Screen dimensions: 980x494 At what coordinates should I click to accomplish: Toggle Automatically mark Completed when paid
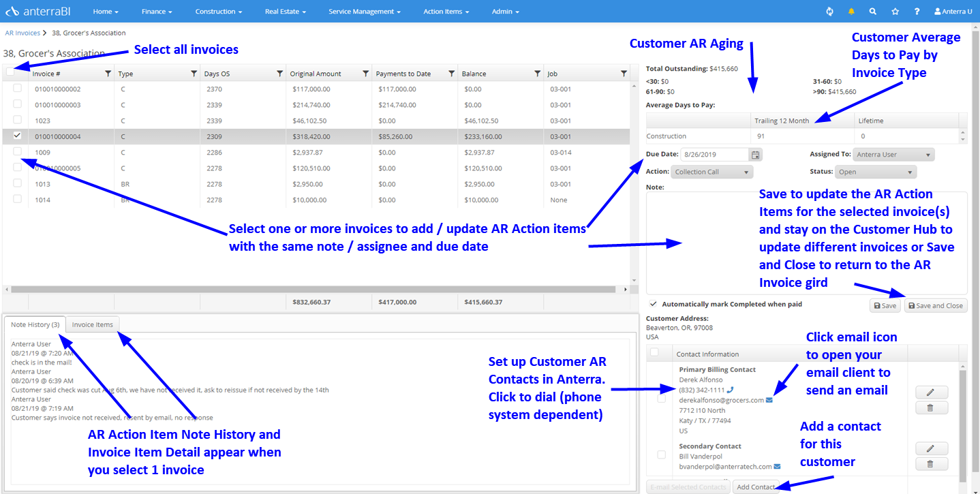654,304
